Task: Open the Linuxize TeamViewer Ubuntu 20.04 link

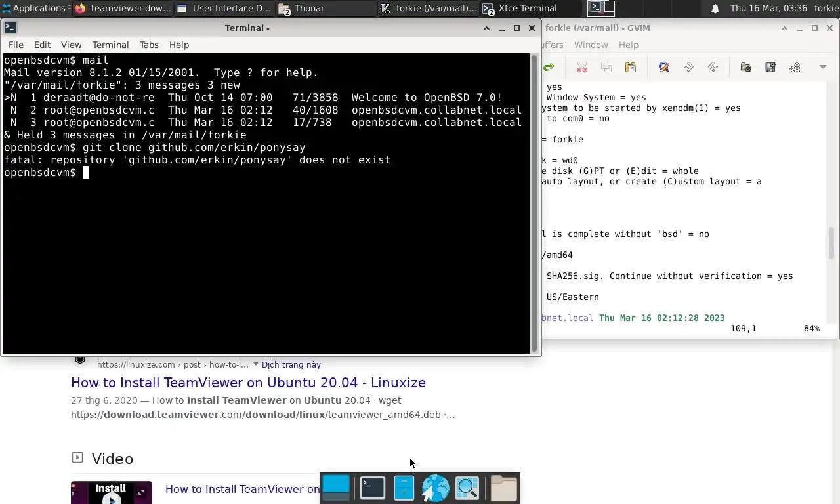Action: [x=248, y=383]
